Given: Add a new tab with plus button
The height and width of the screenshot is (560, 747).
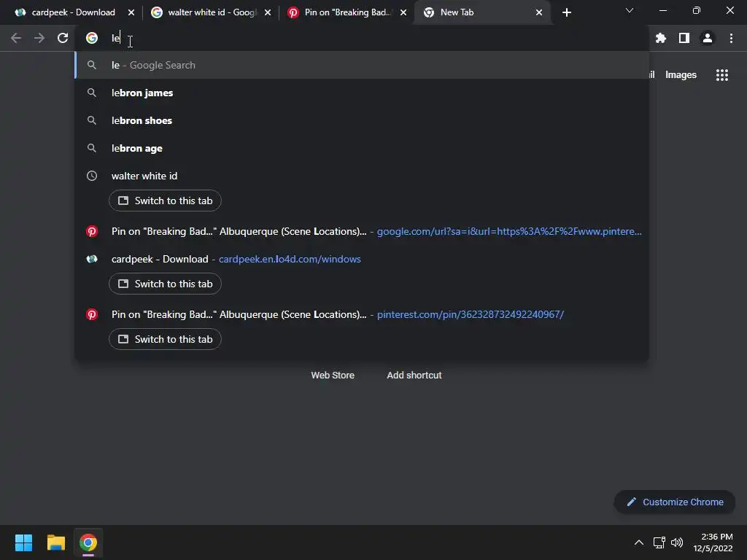Looking at the screenshot, I should pos(566,12).
